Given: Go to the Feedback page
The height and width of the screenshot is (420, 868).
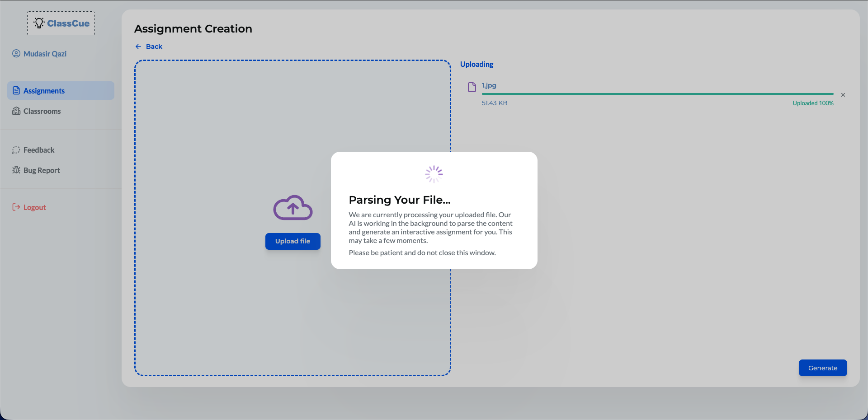Looking at the screenshot, I should 39,150.
